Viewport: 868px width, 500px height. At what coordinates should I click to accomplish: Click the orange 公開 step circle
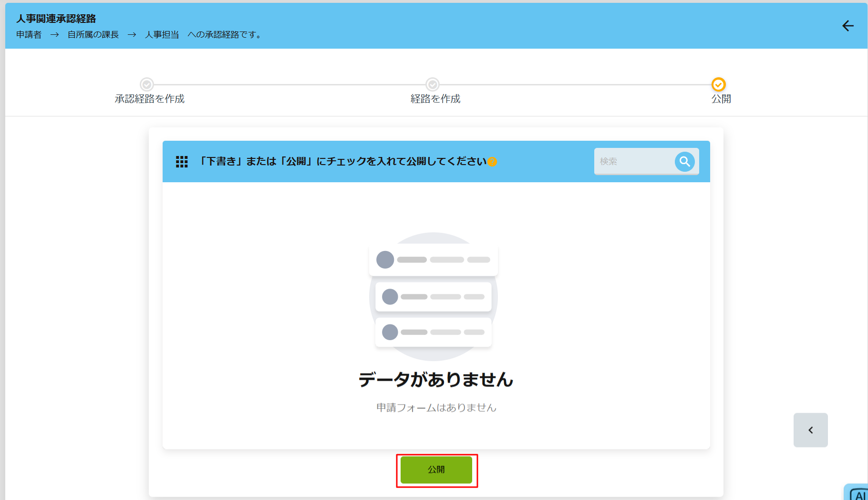tap(718, 84)
